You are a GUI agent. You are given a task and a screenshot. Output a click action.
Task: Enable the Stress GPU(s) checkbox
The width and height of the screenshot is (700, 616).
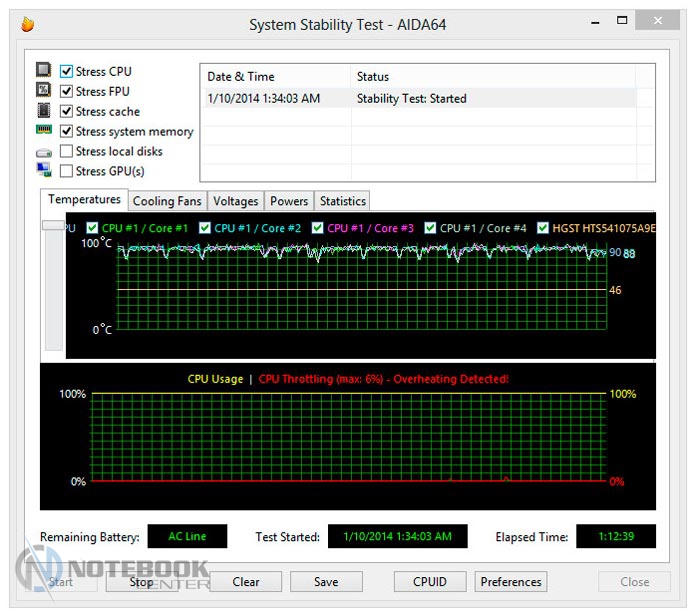pos(67,172)
